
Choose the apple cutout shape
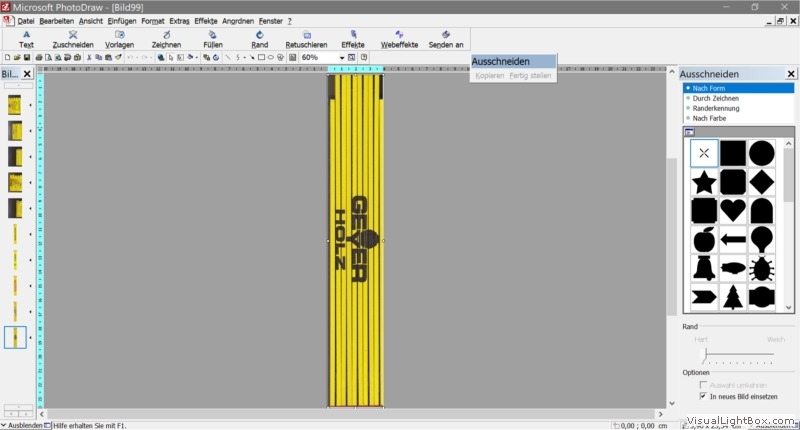coord(704,239)
